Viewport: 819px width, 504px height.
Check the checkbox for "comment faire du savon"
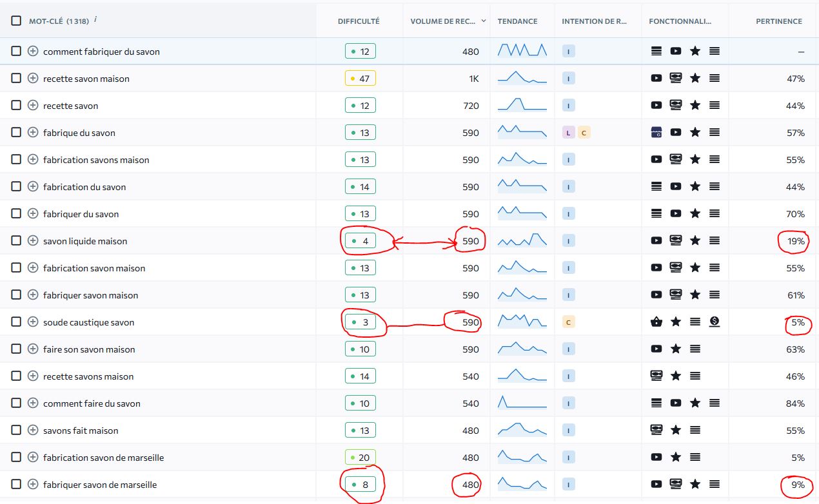click(16, 403)
